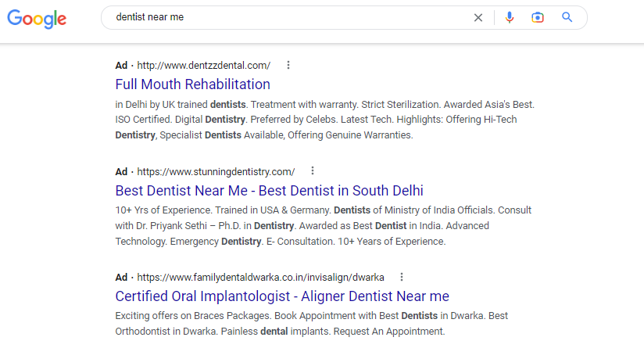
Task: Click the stunningdentistry.com URL text
Action: 216,172
